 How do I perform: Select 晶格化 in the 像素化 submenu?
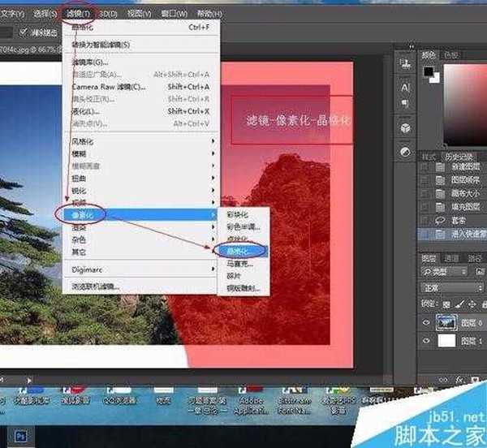point(238,252)
